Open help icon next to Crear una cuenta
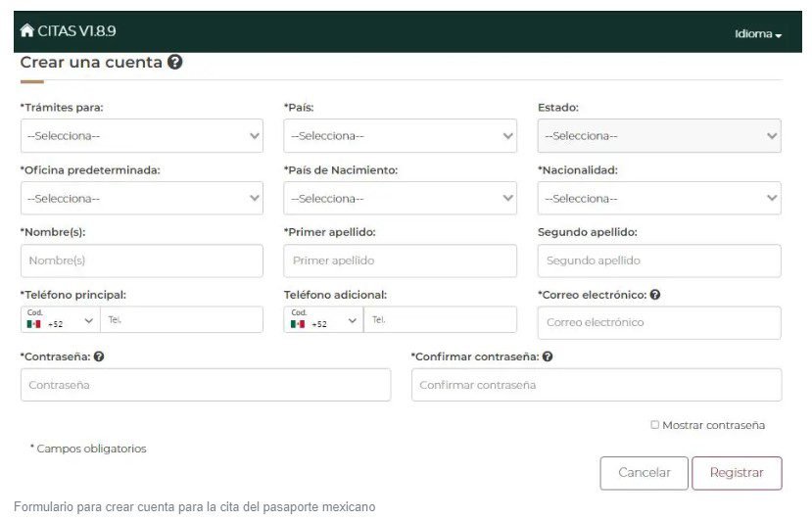812x521 pixels. click(175, 62)
